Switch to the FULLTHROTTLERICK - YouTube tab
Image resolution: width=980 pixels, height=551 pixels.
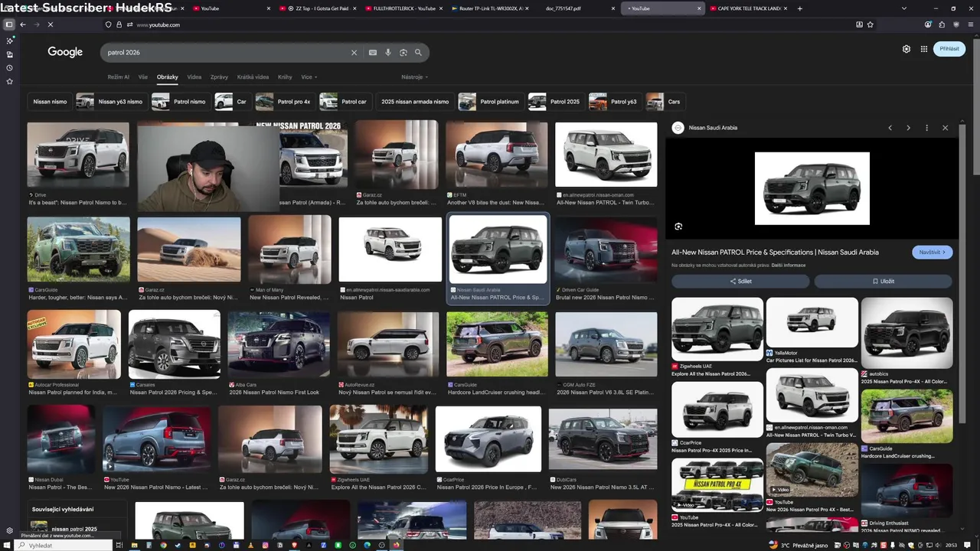(x=406, y=8)
